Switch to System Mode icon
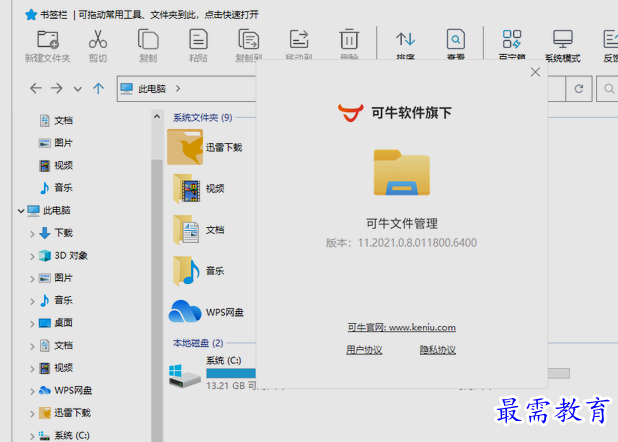 pyautogui.click(x=562, y=39)
